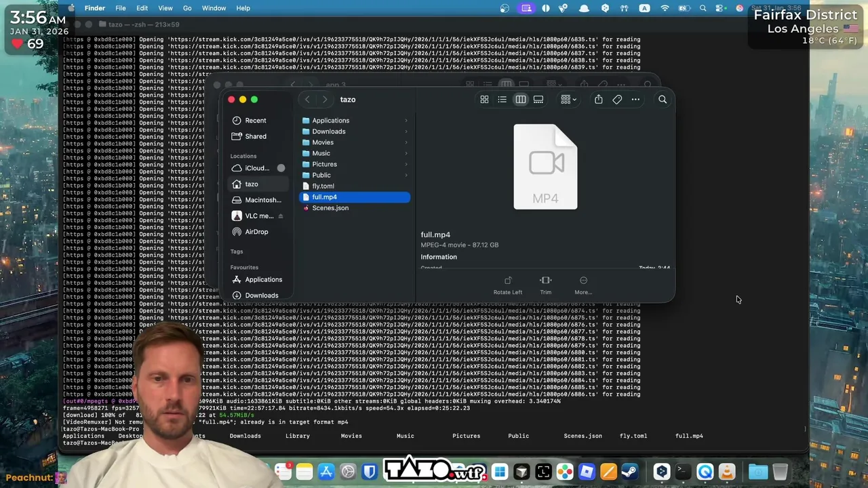Expand Movies folder chevron in column

(406, 142)
